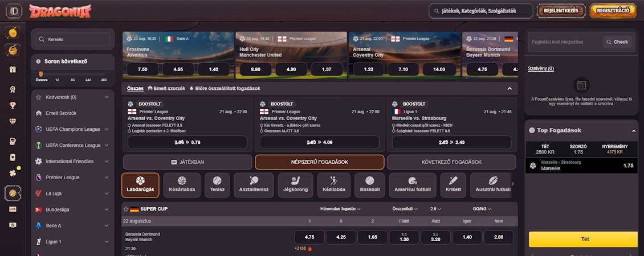Select the Krikett sport icon

[453, 185]
